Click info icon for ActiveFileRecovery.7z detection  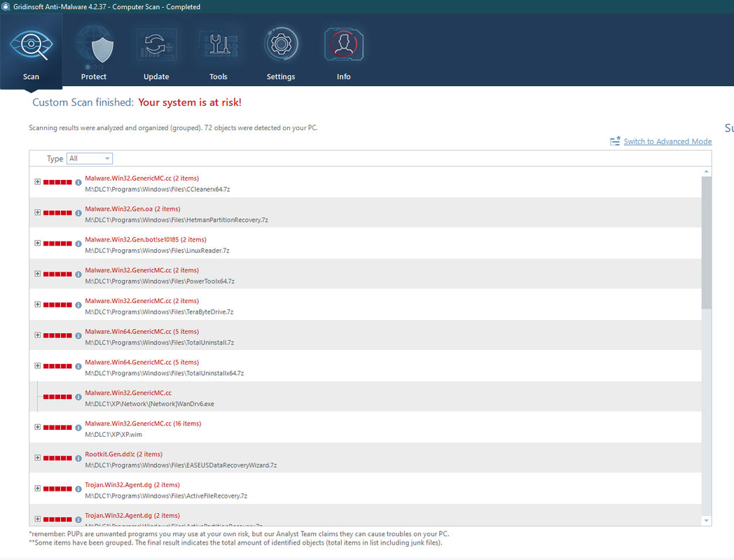point(78,489)
